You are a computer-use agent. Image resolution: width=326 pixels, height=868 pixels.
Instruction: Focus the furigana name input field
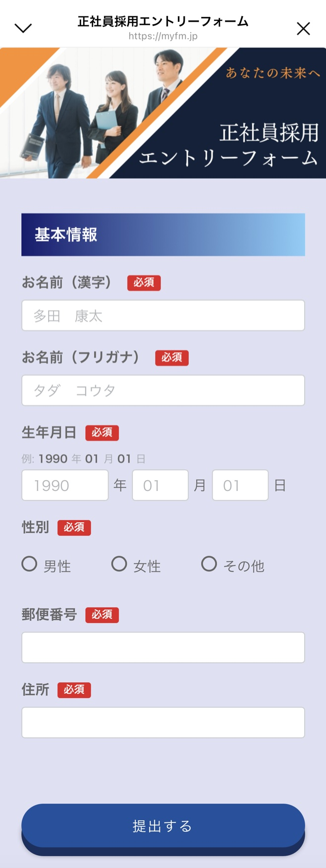[163, 390]
